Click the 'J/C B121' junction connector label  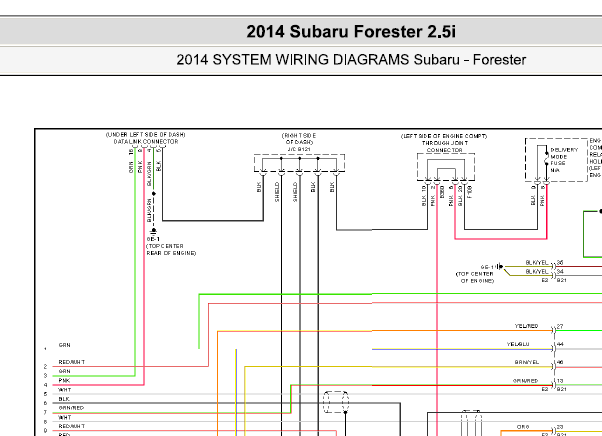coord(299,149)
